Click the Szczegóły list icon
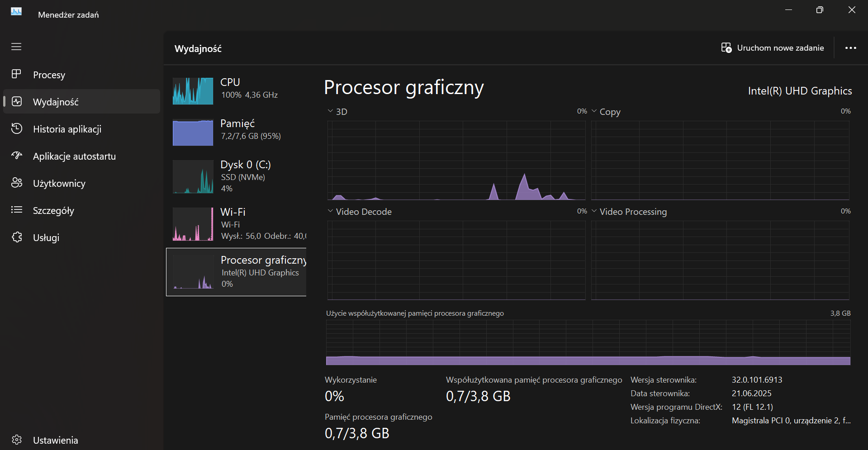Image resolution: width=868 pixels, height=450 pixels. (x=17, y=210)
